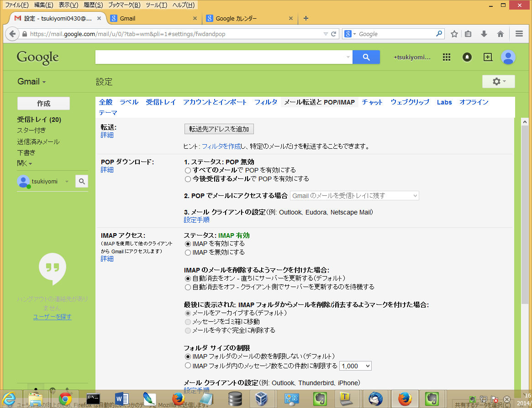Choose 自動消去をオフ radio option
The width and height of the screenshot is (532, 408).
(x=188, y=287)
